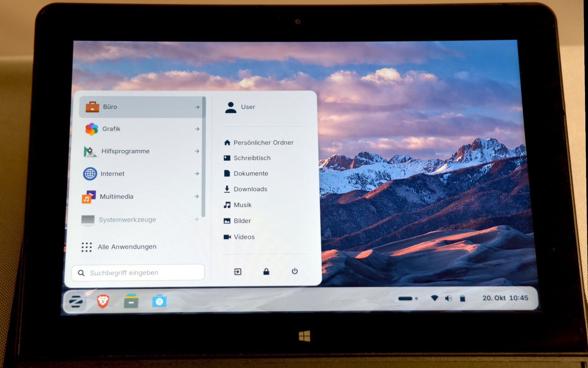Expand the Hilfsprogramme category arrow
Image resolution: width=588 pixels, height=368 pixels.
(197, 151)
